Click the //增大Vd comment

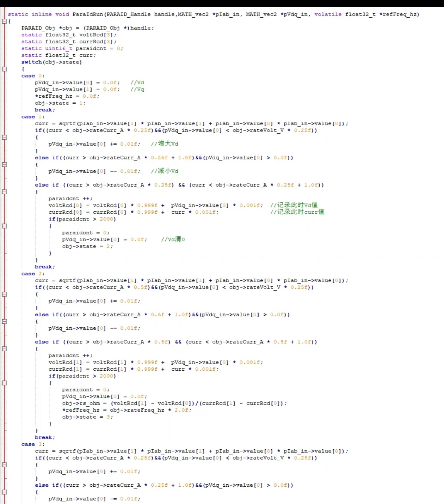(x=165, y=144)
